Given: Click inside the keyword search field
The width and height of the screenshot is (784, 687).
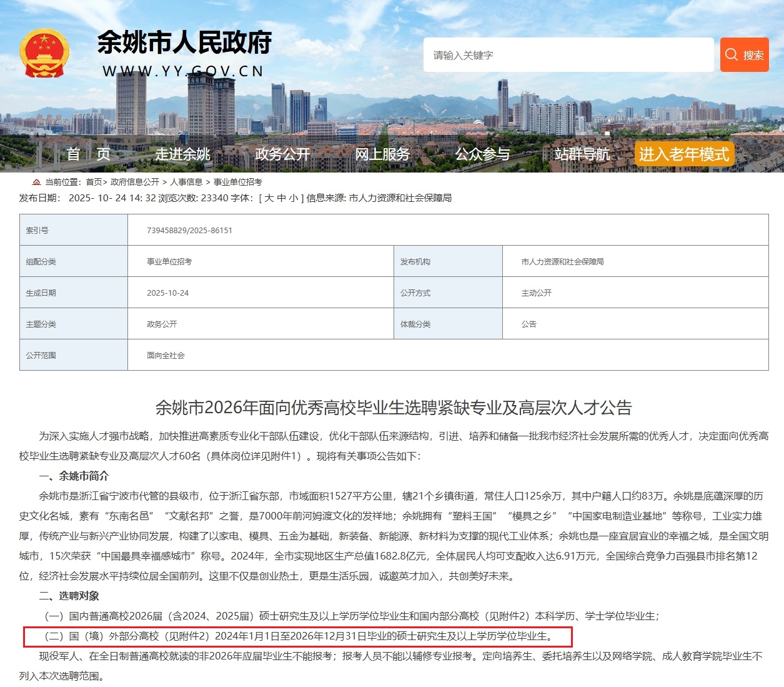Looking at the screenshot, I should pyautogui.click(x=568, y=55).
